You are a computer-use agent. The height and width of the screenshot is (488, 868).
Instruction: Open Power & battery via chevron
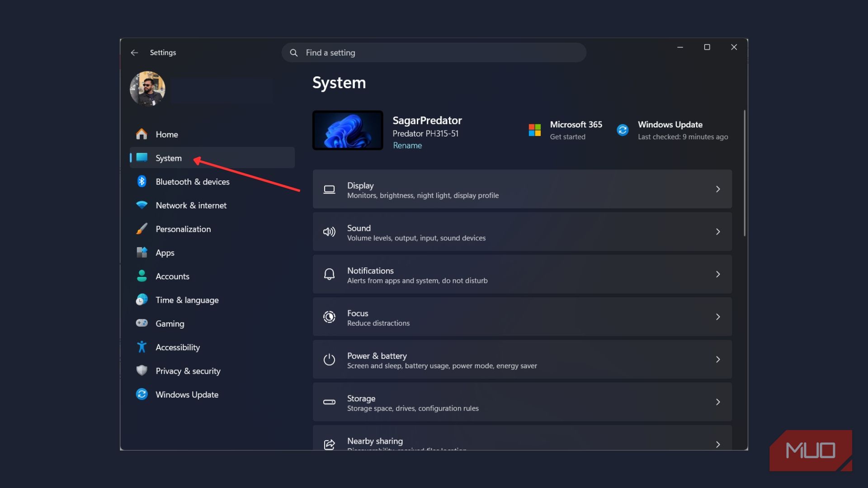pyautogui.click(x=718, y=359)
